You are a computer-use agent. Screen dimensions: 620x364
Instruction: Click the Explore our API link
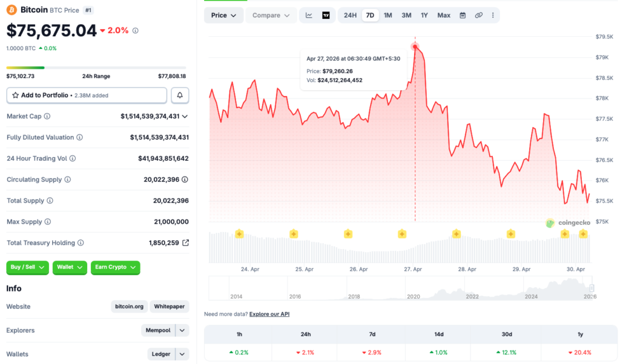(x=269, y=314)
